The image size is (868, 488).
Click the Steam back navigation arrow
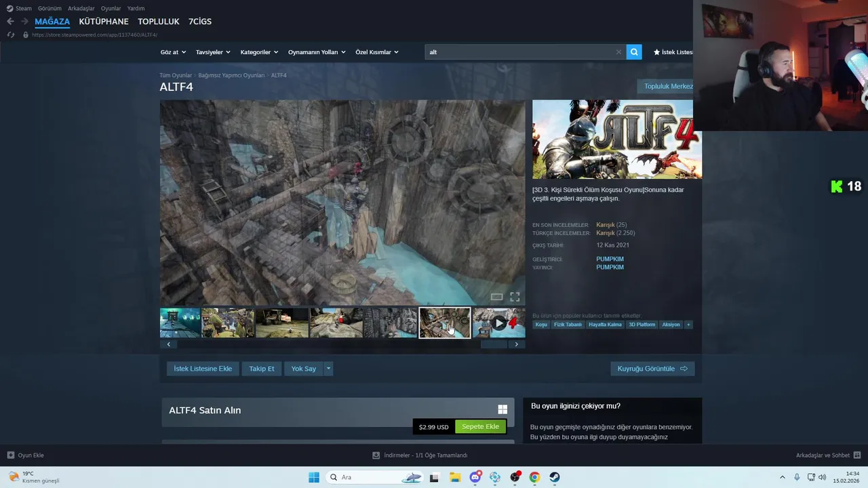pyautogui.click(x=10, y=22)
